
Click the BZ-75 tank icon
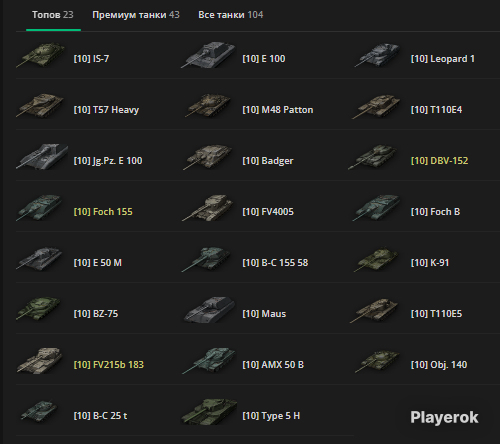39,309
